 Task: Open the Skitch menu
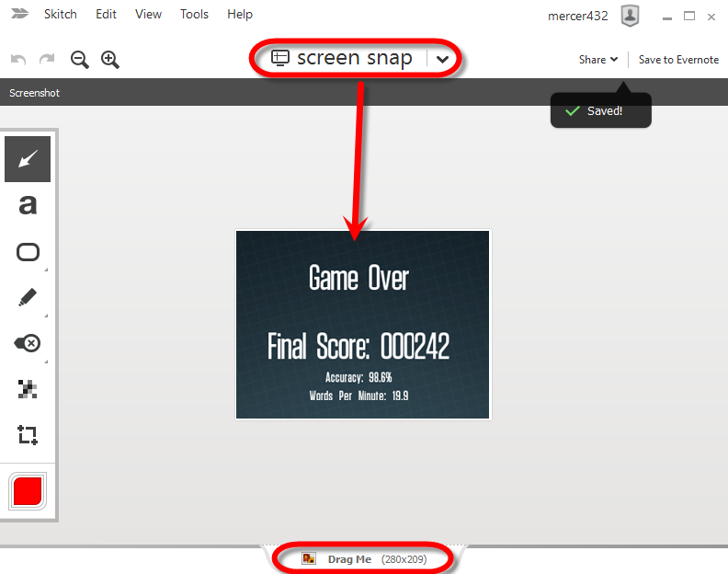[61, 15]
